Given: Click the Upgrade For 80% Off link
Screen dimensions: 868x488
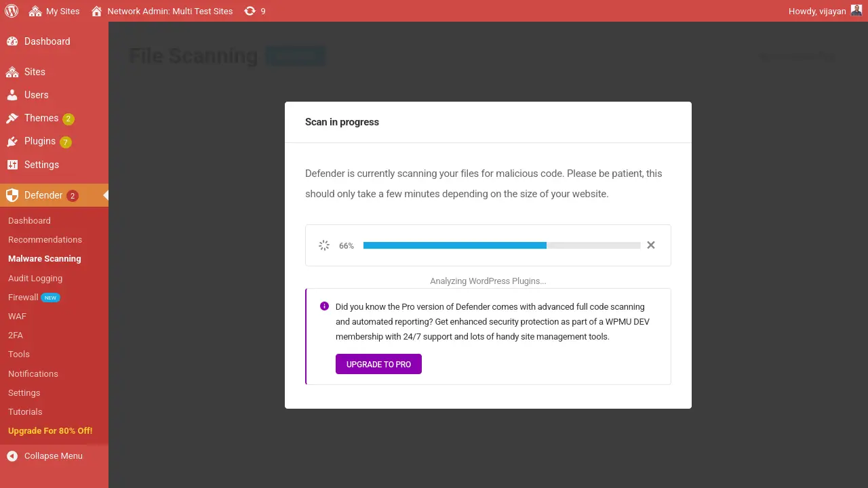Looking at the screenshot, I should click(50, 430).
